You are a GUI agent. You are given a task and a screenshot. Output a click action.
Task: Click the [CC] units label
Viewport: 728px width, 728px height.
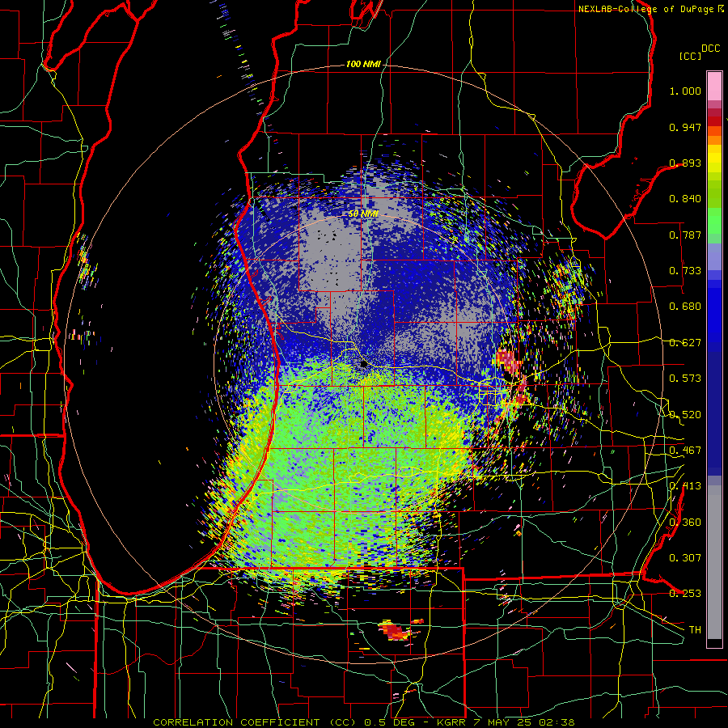691,56
